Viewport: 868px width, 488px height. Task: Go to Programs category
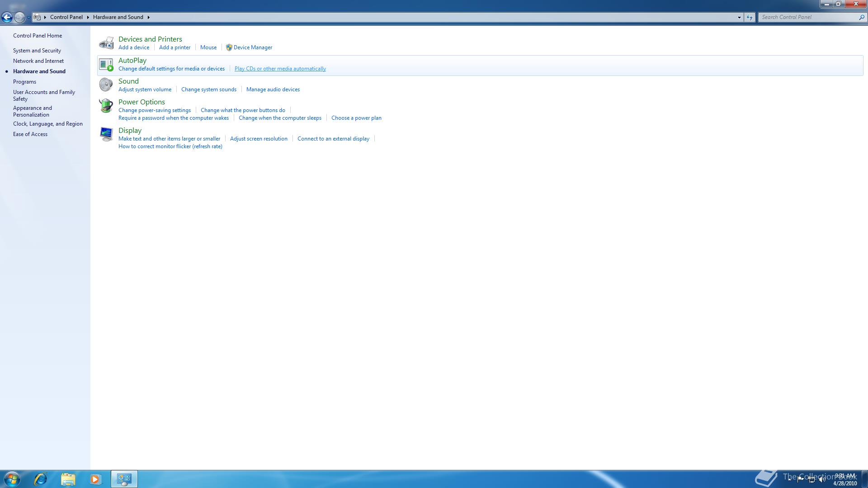24,82
